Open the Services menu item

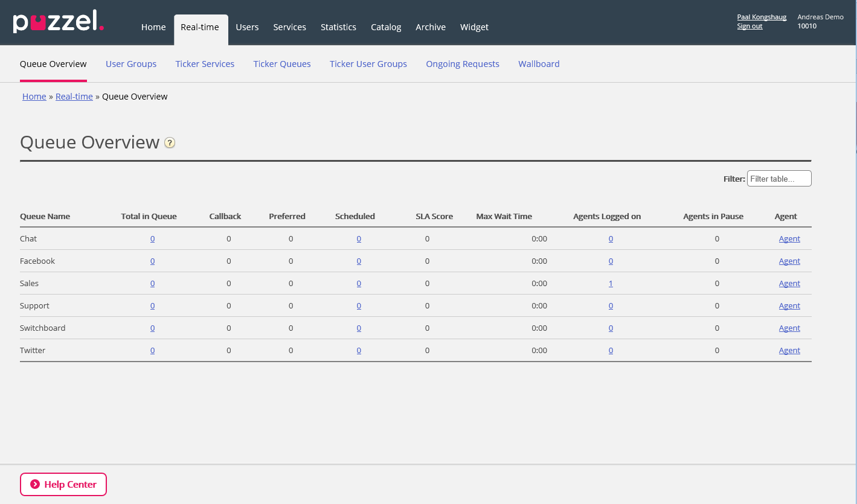click(x=289, y=27)
